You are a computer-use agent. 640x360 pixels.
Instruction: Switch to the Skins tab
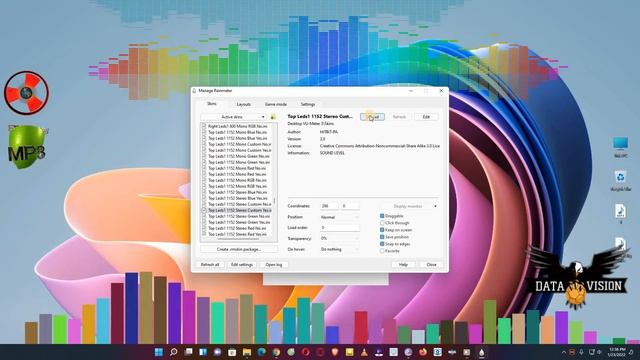211,104
